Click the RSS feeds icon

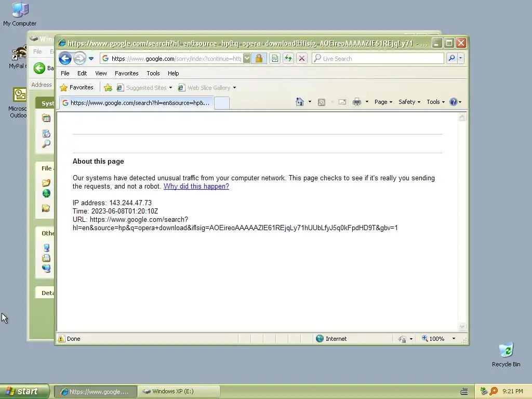coord(321,102)
